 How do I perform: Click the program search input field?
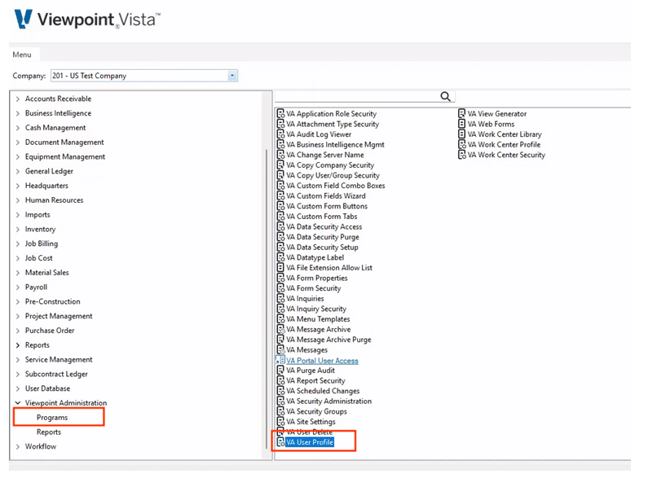pyautogui.click(x=357, y=97)
